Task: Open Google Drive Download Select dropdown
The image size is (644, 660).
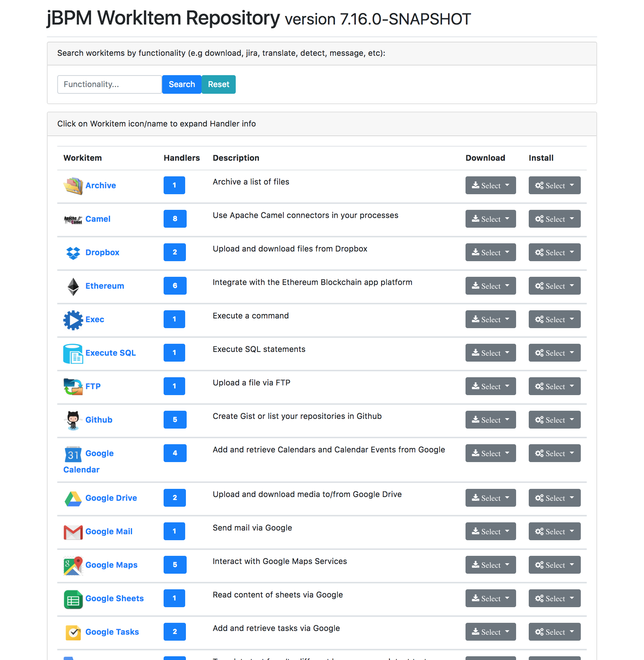Action: [x=491, y=498]
